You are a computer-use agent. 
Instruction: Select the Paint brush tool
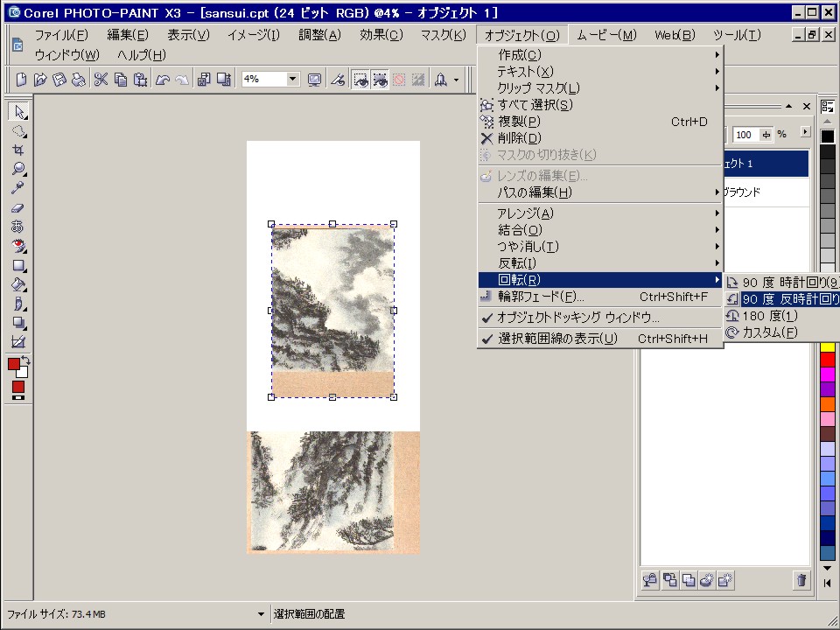coord(18,304)
